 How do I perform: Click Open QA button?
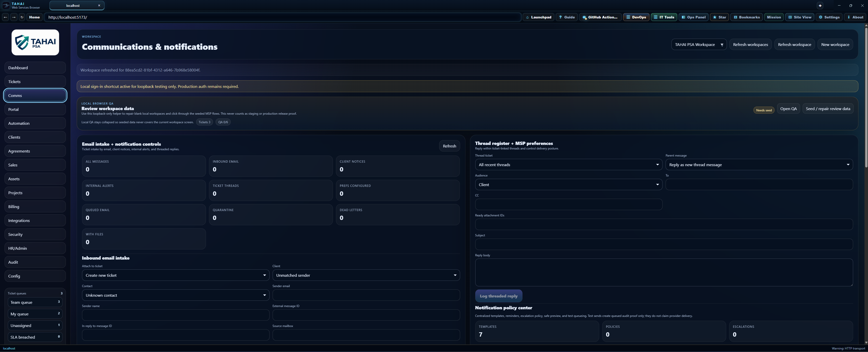coord(788,109)
